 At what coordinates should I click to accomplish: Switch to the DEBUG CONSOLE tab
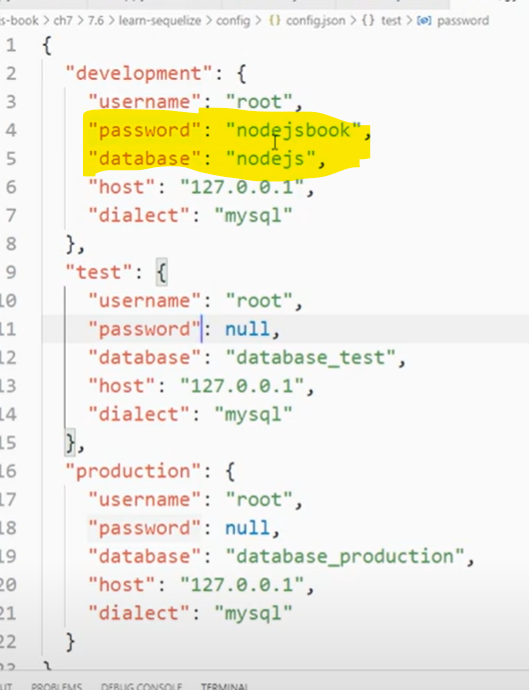141,686
